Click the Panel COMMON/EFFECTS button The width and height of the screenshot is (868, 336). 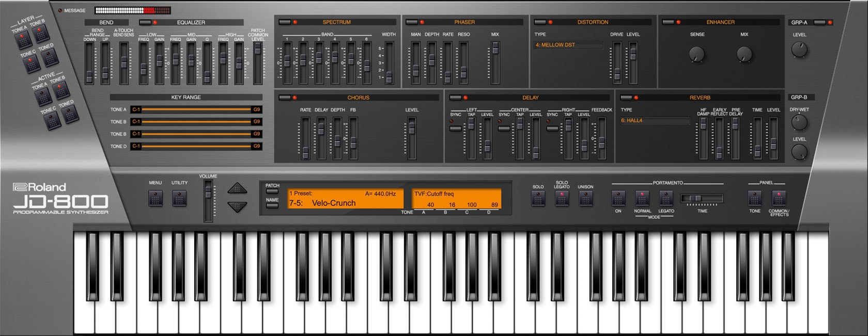pyautogui.click(x=779, y=198)
